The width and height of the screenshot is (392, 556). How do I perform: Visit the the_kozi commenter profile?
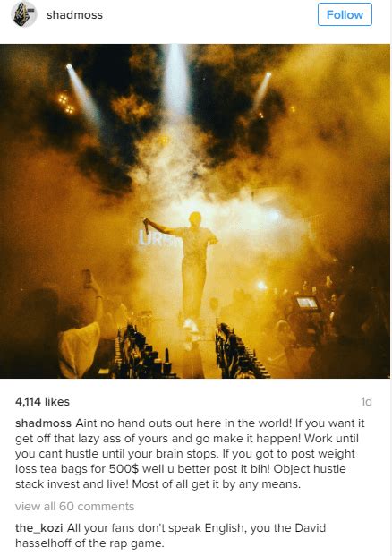[39, 528]
